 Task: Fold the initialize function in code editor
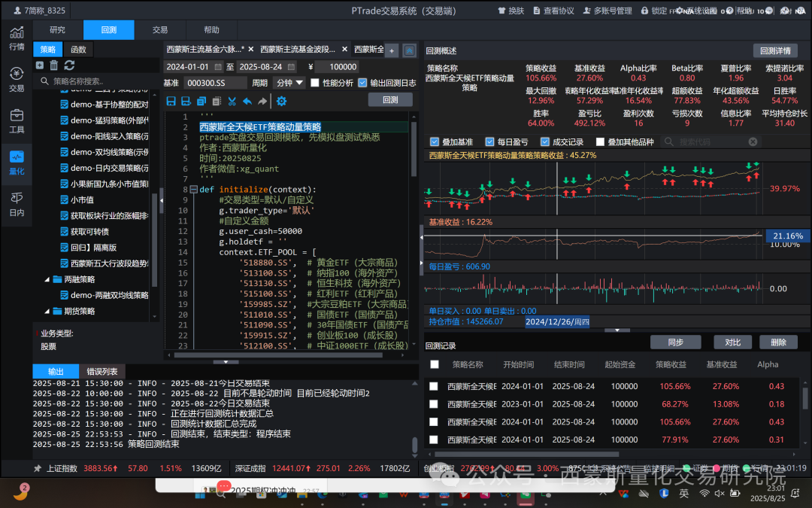pyautogui.click(x=194, y=189)
